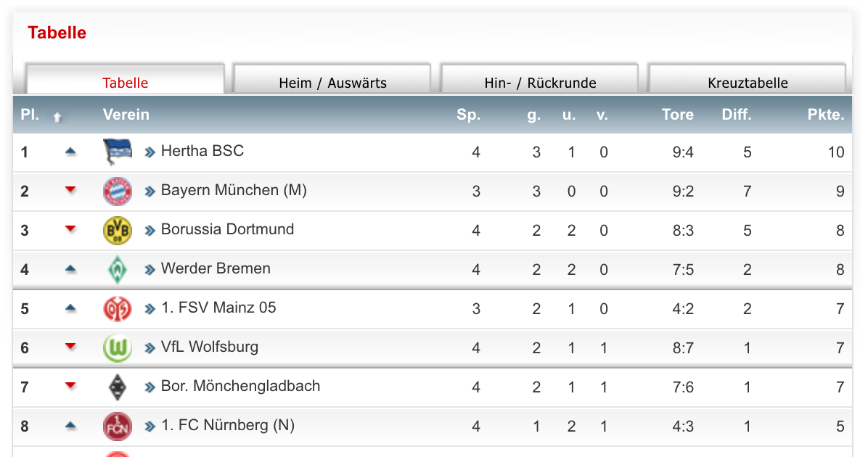This screenshot has width=868, height=457.
Task: Open the Hin- / Rückrunde tab
Action: (x=540, y=82)
